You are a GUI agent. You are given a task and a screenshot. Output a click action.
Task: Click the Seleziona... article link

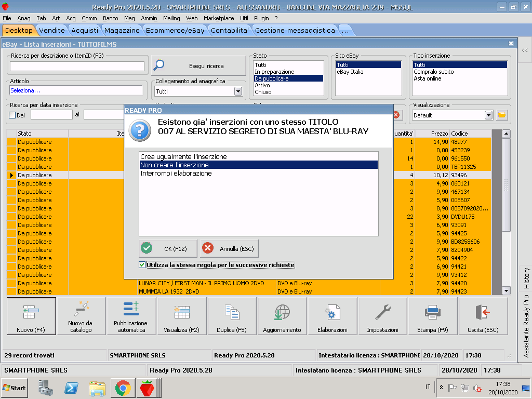tap(25, 90)
